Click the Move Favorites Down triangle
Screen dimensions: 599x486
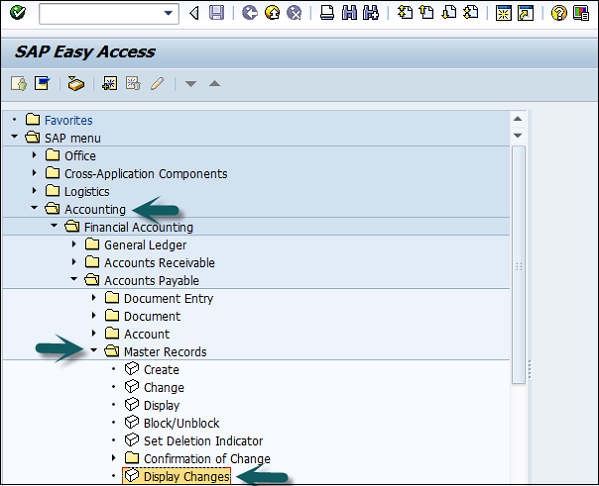pos(191,83)
